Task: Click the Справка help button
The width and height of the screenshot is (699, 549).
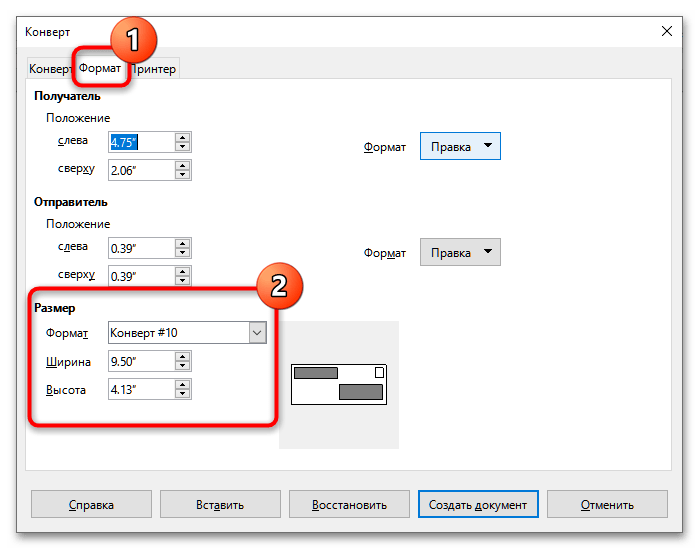Action: pyautogui.click(x=91, y=504)
